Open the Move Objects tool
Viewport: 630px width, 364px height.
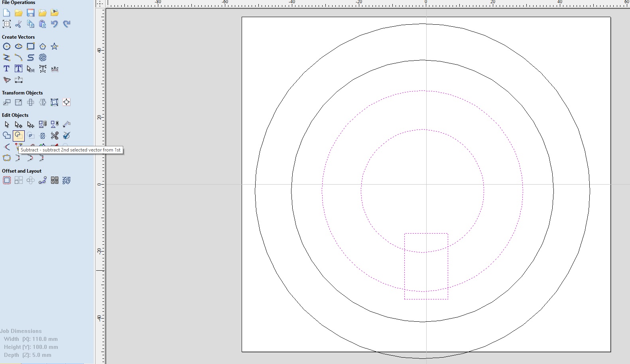[x=6, y=102]
